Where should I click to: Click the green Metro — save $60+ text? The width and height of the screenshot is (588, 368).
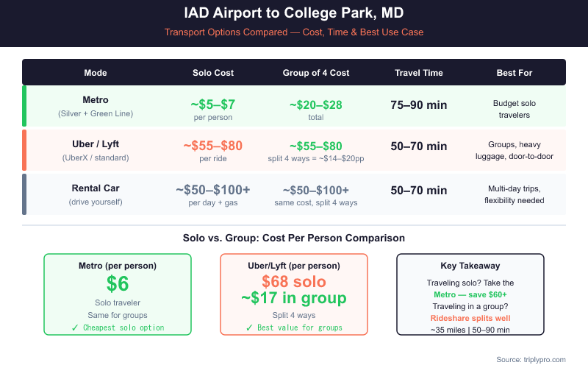coord(470,294)
